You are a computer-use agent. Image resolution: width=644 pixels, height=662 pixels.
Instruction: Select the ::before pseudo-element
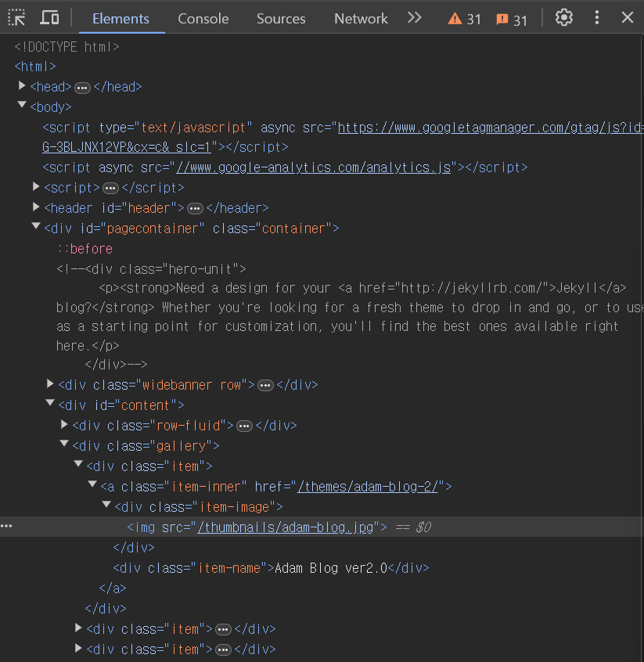[x=85, y=249]
